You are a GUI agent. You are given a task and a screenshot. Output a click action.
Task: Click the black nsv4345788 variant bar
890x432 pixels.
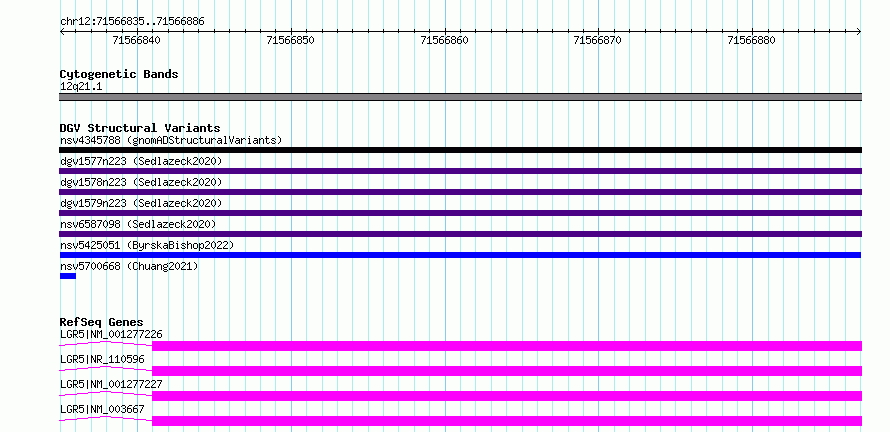[x=460, y=150]
